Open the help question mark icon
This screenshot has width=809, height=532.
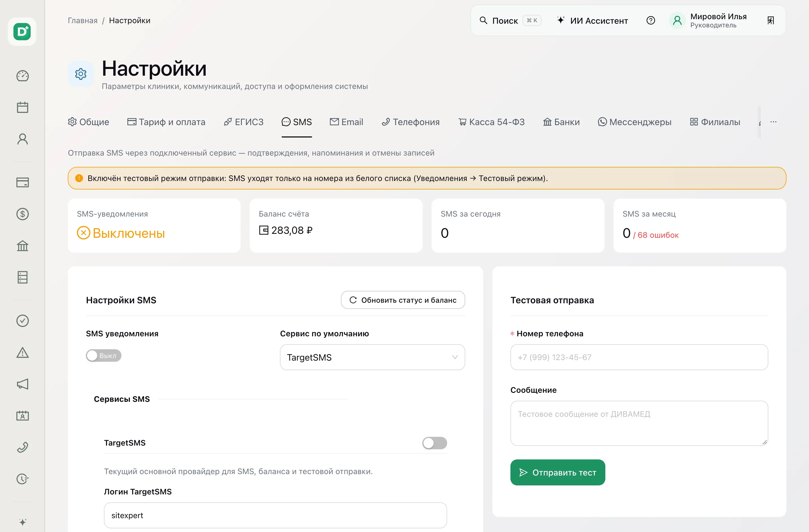click(x=651, y=20)
